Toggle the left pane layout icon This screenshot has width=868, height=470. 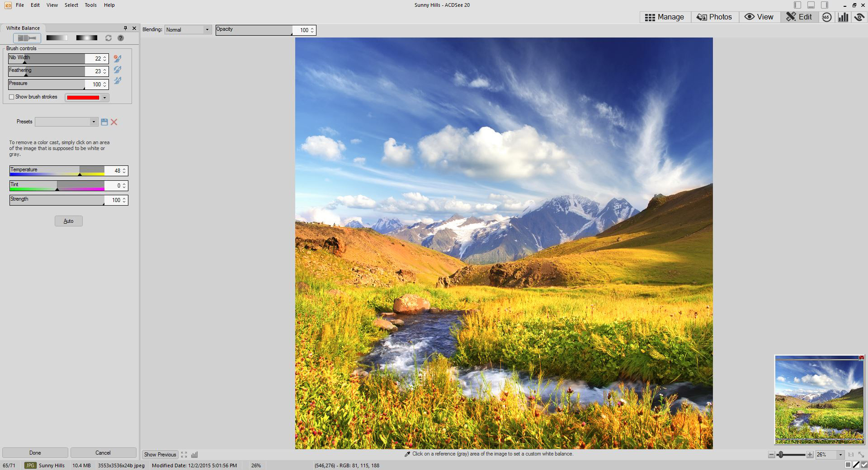[797, 5]
